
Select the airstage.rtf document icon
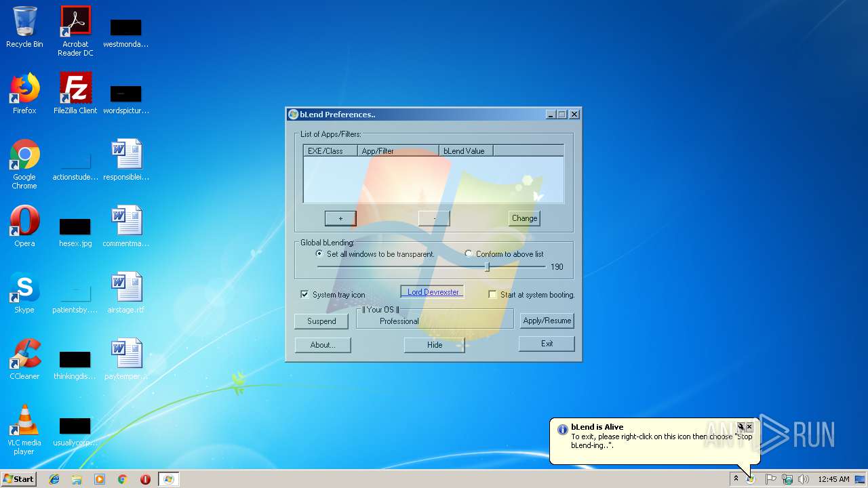126,293
